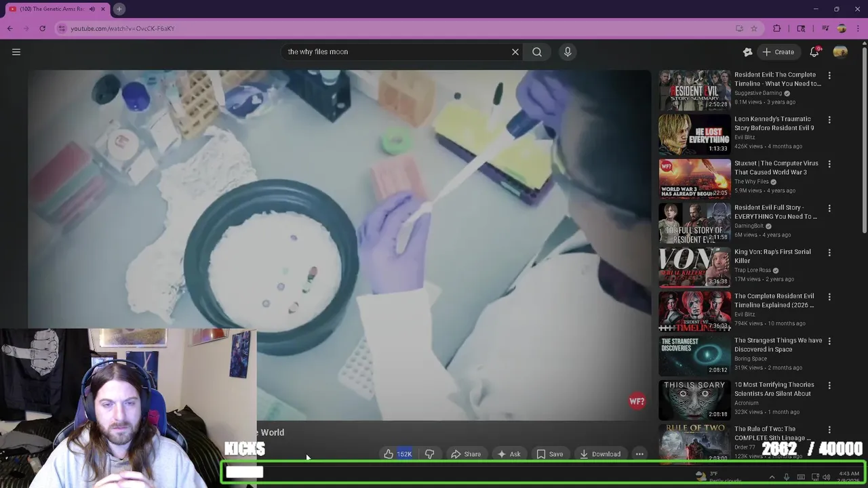Open the Chrome extensions puzzle icon
The height and width of the screenshot is (488, 868).
coord(777,28)
